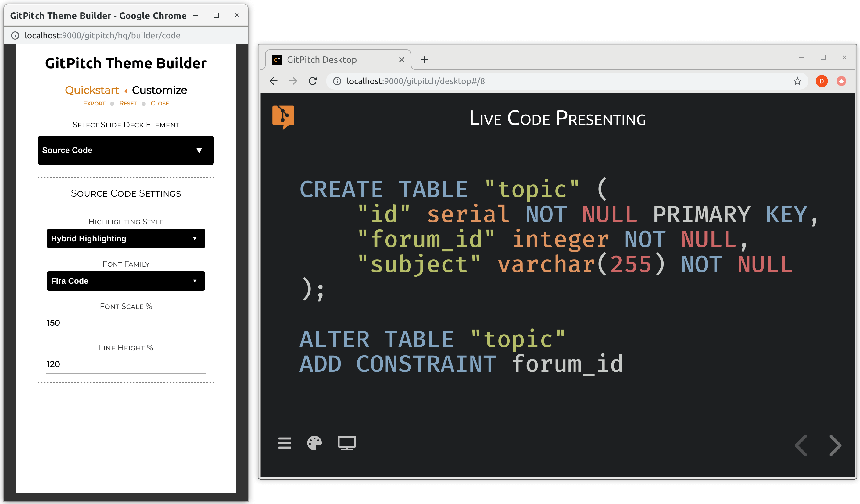This screenshot has height=504, width=860.
Task: Bookmark this page with the star icon
Action: coord(797,81)
